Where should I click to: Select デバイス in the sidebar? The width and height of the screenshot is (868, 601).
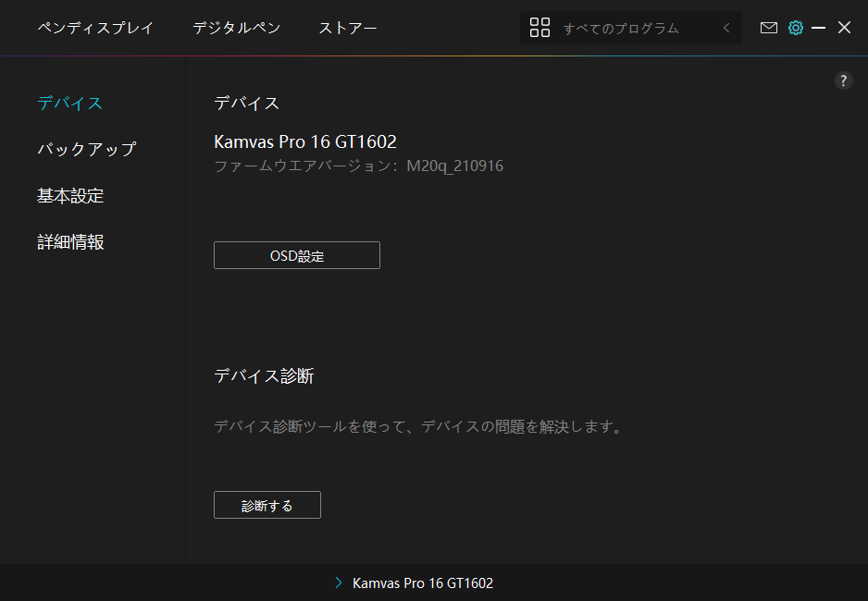coord(69,103)
